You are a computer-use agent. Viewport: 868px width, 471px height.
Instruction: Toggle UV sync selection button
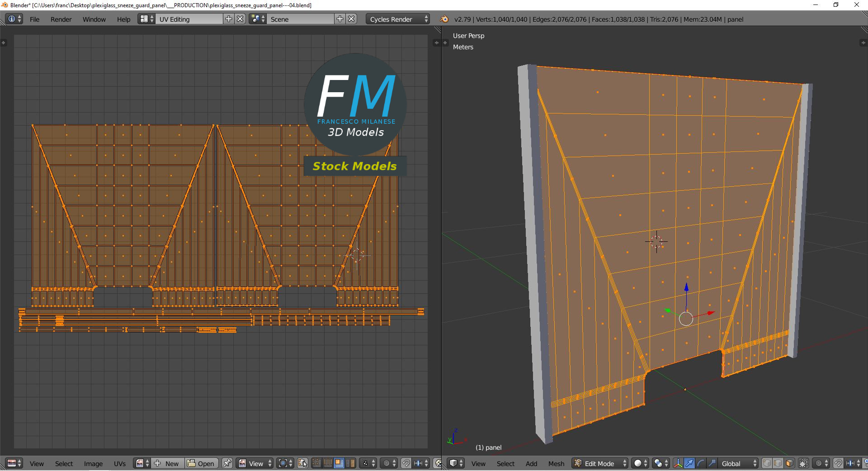[x=302, y=463]
